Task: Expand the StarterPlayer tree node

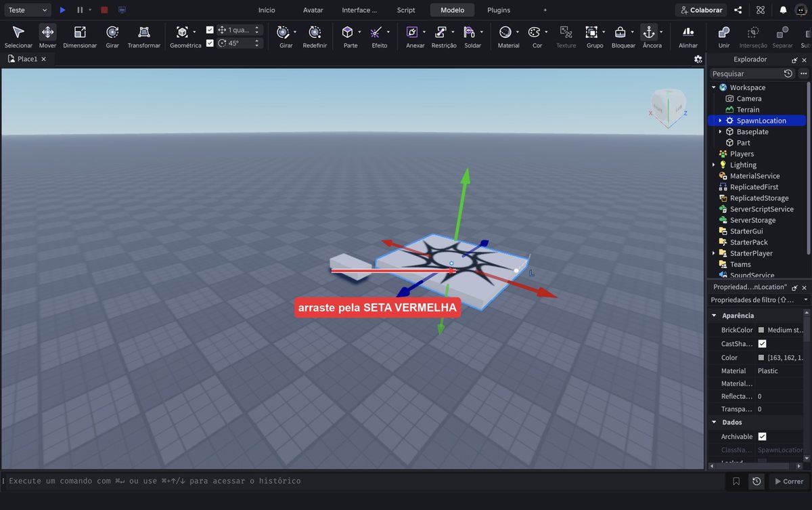Action: pyautogui.click(x=714, y=253)
